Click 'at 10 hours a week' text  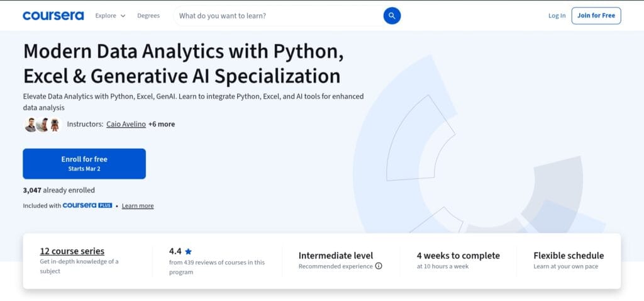coord(443,266)
